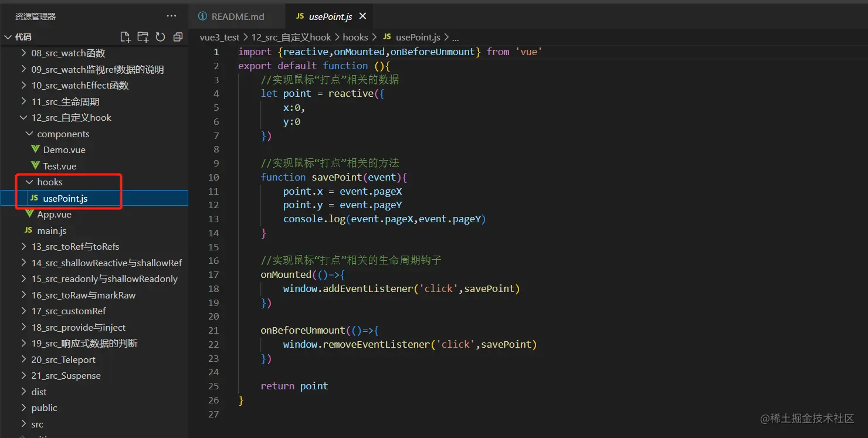
Task: Expand the 10_src_watchEffect函数 folder
Action: pyautogui.click(x=23, y=85)
